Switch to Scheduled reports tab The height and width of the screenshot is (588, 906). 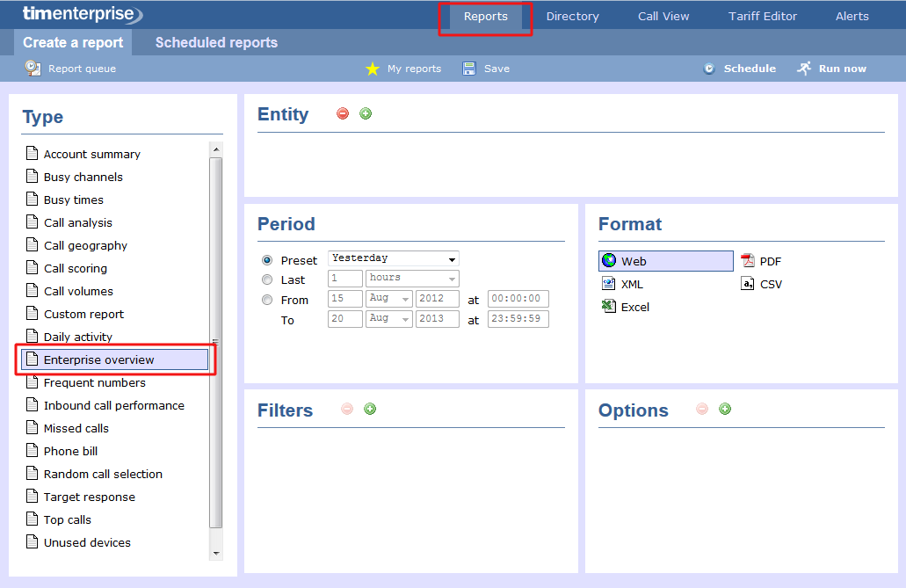tap(216, 42)
